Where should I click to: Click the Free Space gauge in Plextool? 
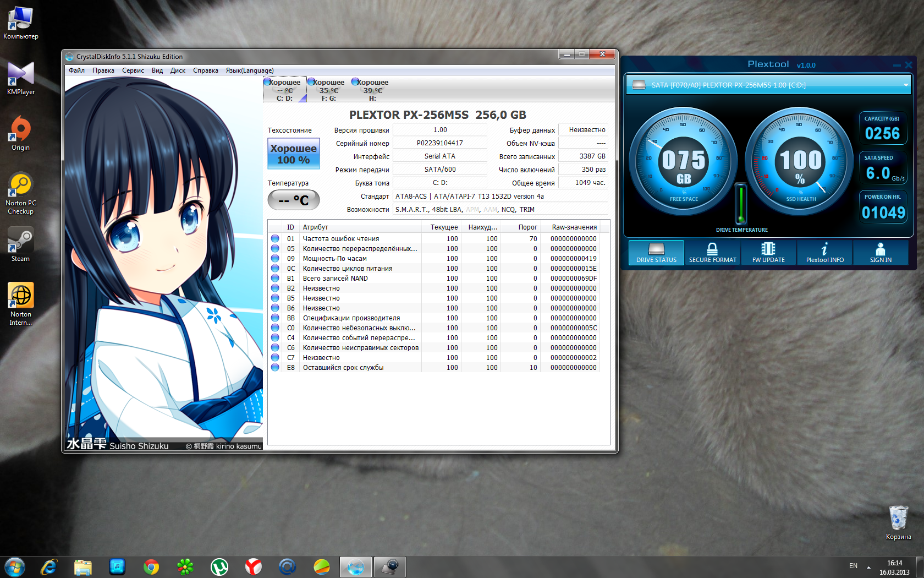pos(683,161)
